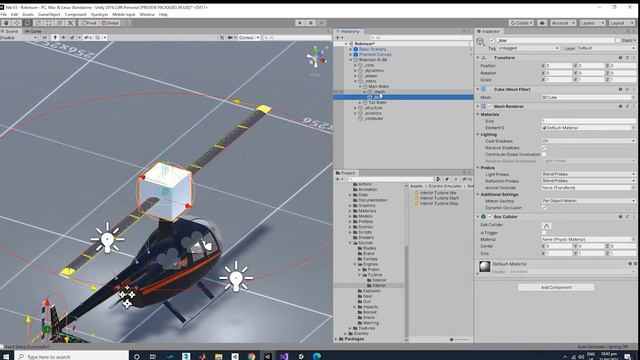Expand Basic Scenery in Hierarchy

350,49
